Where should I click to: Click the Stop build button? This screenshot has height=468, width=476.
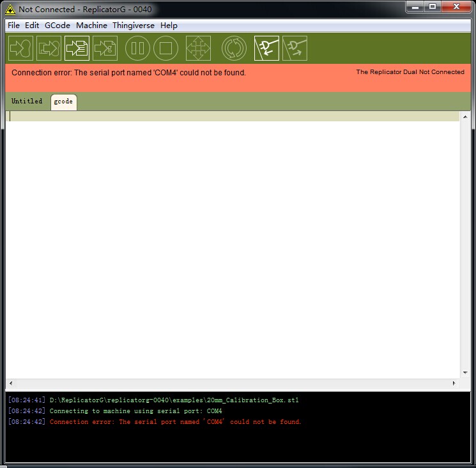point(165,49)
